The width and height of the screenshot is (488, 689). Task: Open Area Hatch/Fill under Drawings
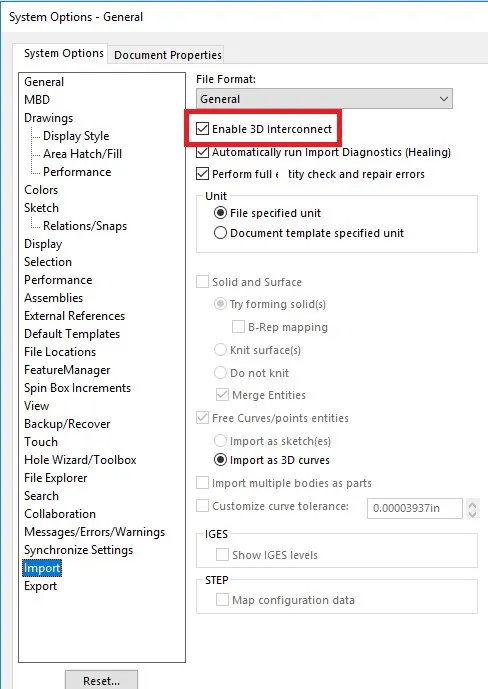(83, 154)
